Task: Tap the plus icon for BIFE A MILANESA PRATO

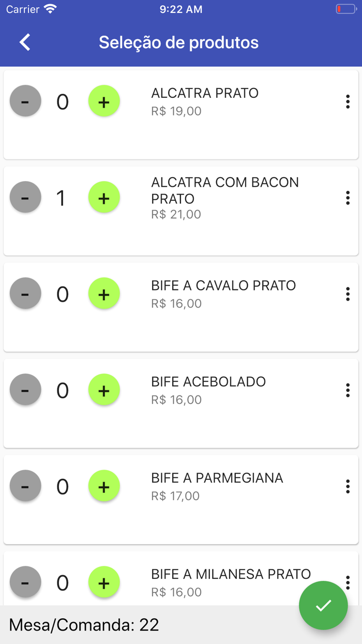Action: point(104,582)
